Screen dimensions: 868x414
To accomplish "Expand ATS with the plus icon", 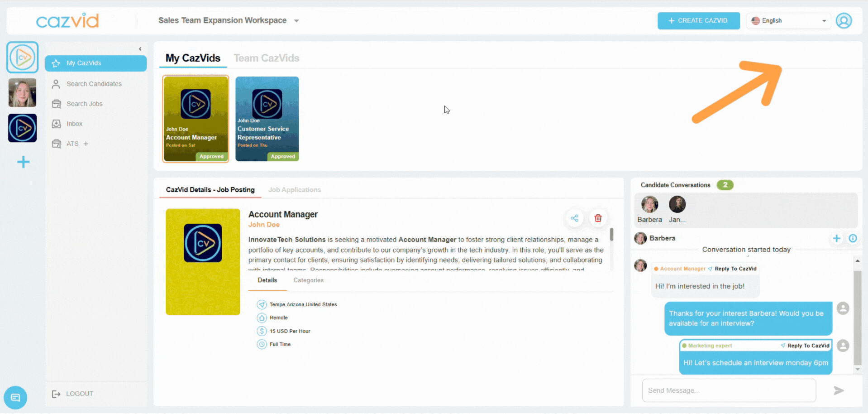I will click(x=86, y=144).
